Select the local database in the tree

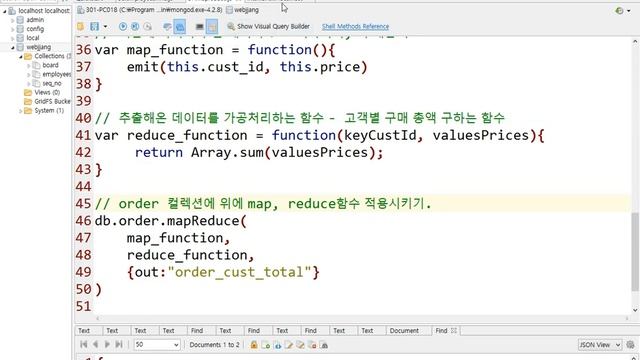click(33, 38)
